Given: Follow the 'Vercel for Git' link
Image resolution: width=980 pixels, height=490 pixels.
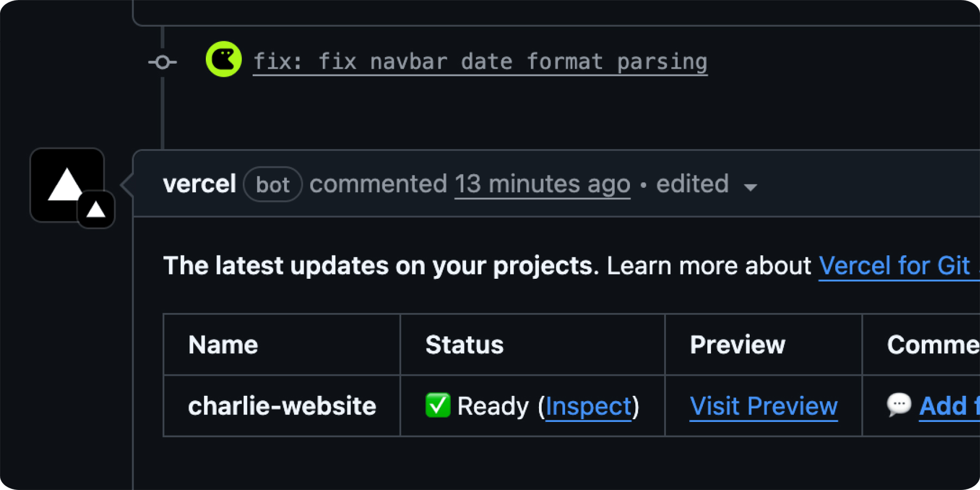Looking at the screenshot, I should [x=895, y=266].
